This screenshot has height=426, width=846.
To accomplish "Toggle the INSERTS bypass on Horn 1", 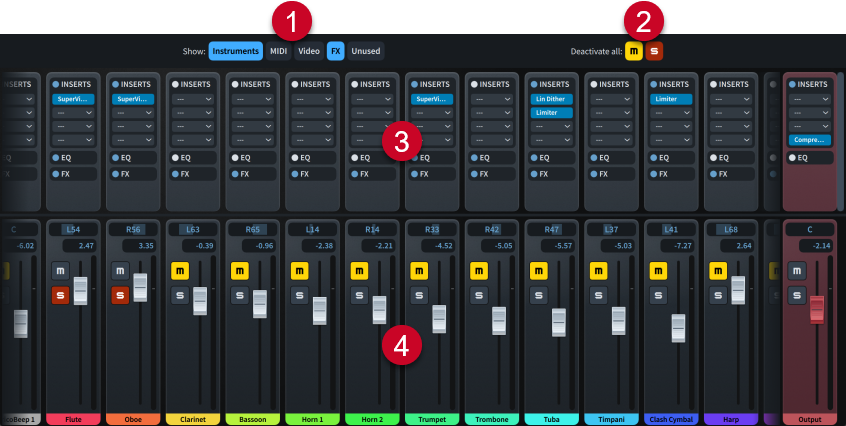I will (x=294, y=85).
